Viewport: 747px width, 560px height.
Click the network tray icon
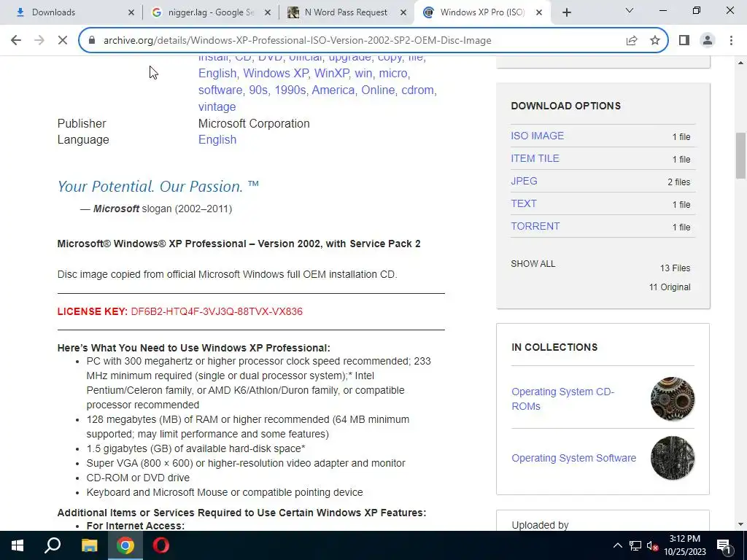[x=635, y=545]
